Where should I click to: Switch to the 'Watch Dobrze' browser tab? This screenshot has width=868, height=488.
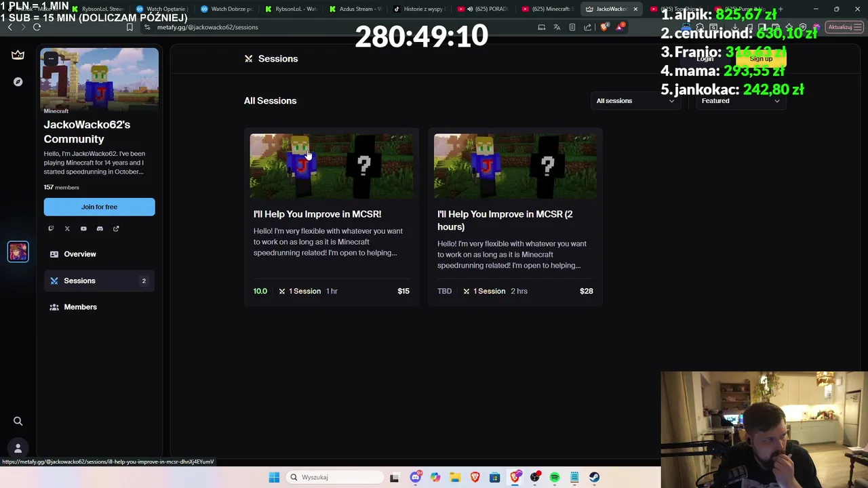(226, 9)
